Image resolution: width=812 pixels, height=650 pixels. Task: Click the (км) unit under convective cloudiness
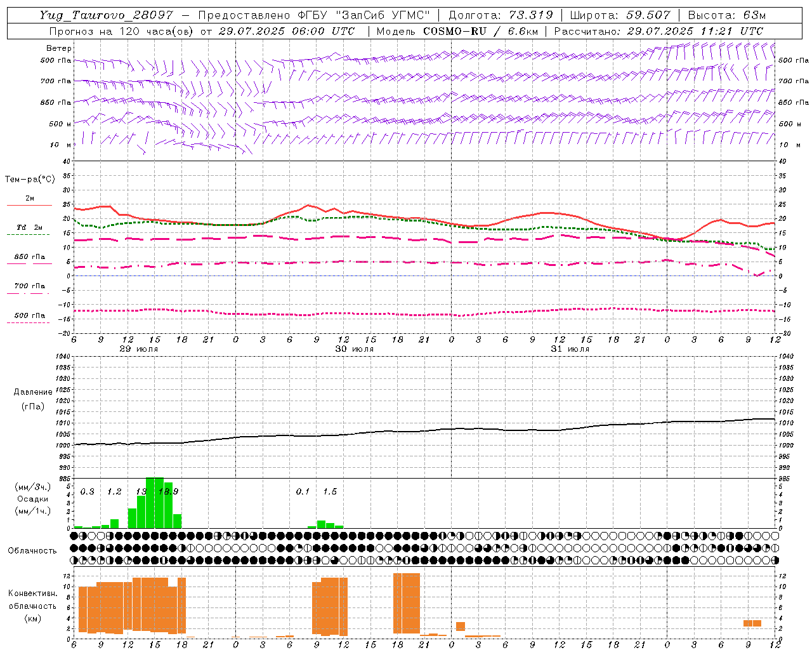coord(32,618)
